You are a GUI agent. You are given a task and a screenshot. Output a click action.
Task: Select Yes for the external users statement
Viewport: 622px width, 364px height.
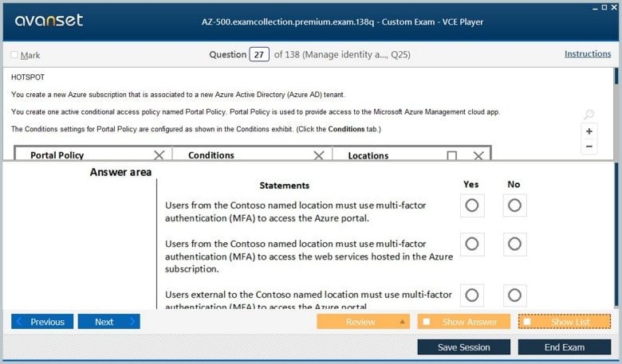point(471,296)
